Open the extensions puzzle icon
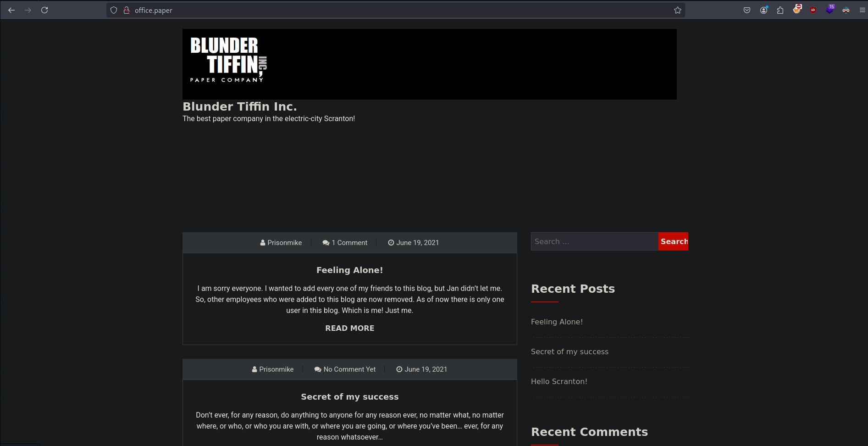868x446 pixels. point(780,10)
